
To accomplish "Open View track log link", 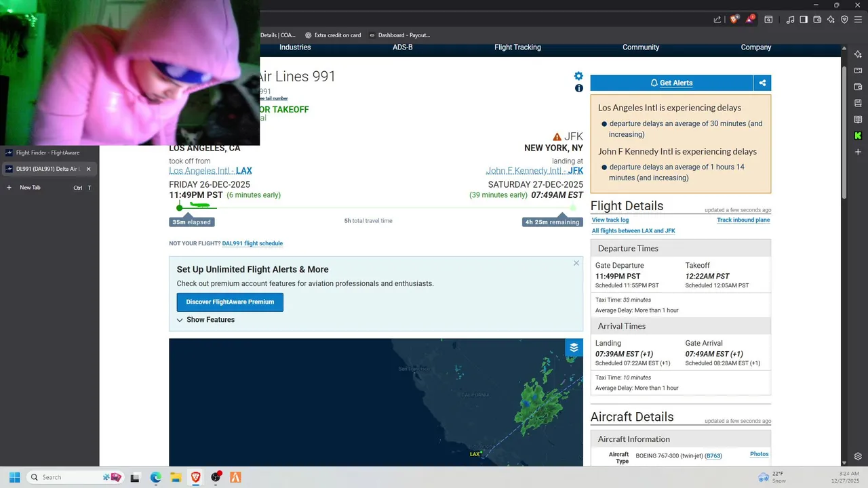I will 610,220.
